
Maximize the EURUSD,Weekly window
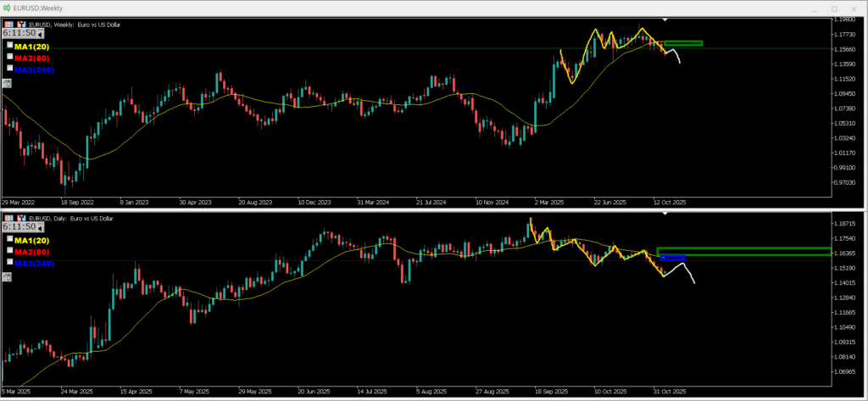pos(834,8)
